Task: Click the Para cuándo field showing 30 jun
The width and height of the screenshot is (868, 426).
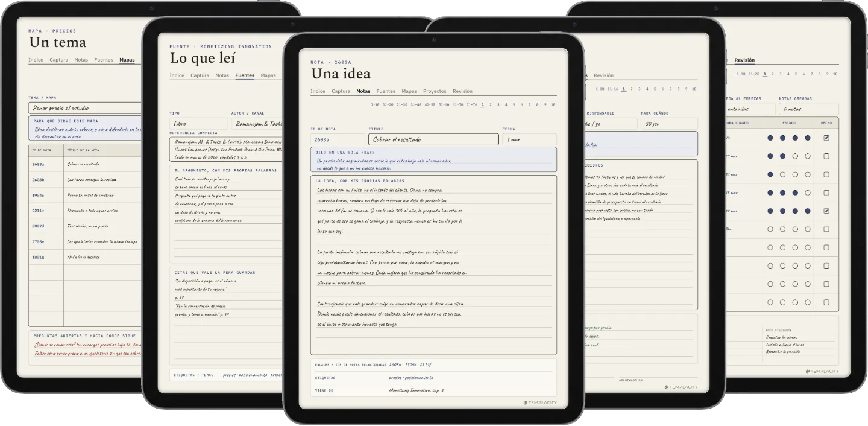Action: tap(669, 124)
